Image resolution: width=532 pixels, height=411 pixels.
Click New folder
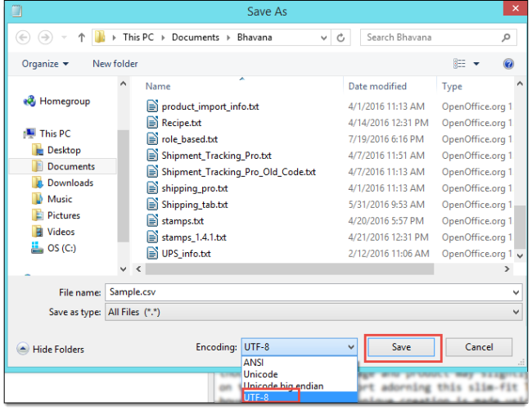click(115, 64)
